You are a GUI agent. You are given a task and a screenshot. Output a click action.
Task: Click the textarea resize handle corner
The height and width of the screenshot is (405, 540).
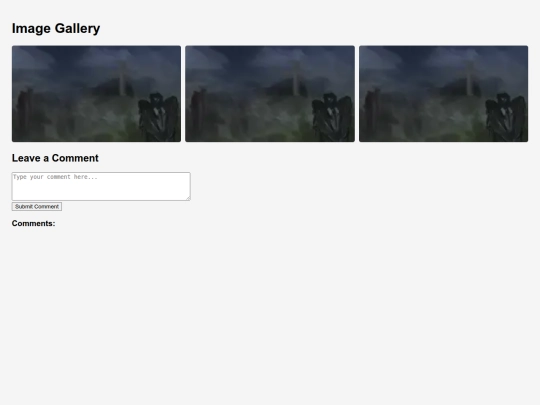pyautogui.click(x=188, y=198)
